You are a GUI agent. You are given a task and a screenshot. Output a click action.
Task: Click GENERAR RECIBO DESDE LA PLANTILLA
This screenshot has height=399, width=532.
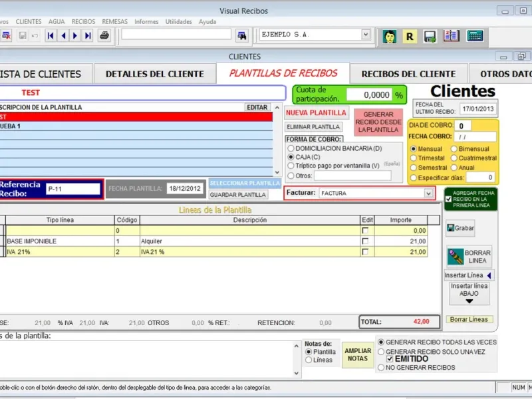click(x=378, y=122)
